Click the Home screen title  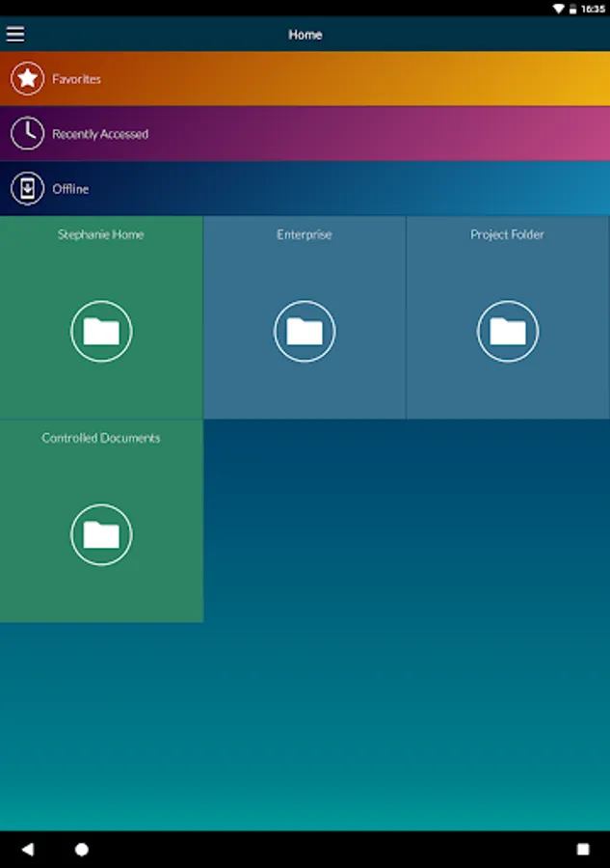pyautogui.click(x=305, y=35)
